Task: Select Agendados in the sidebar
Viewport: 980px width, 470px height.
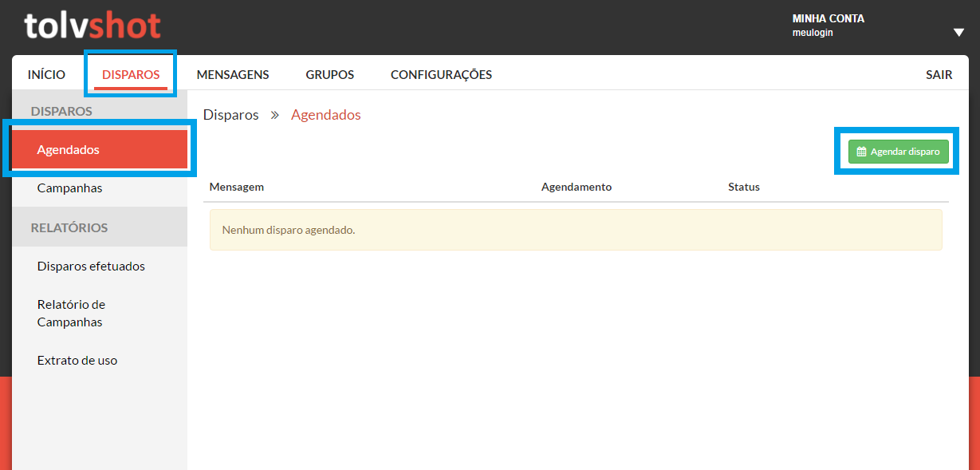Action: [x=100, y=149]
